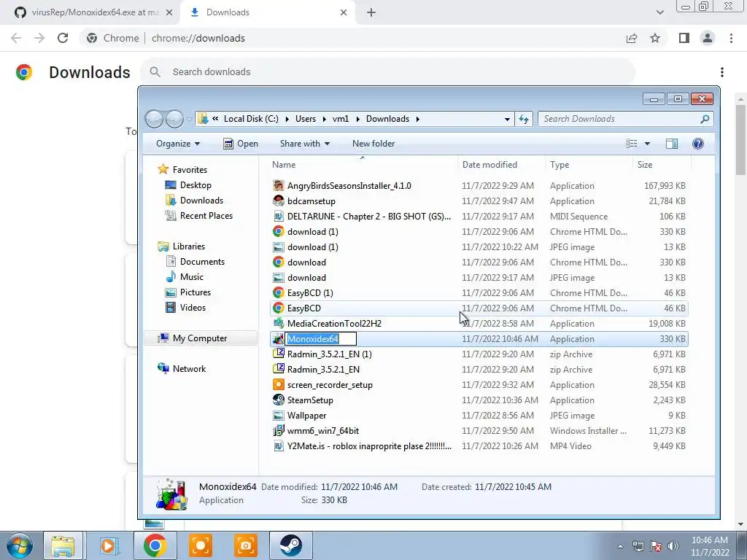
Task: Select the screen_recorder_setup icon
Action: (x=278, y=385)
